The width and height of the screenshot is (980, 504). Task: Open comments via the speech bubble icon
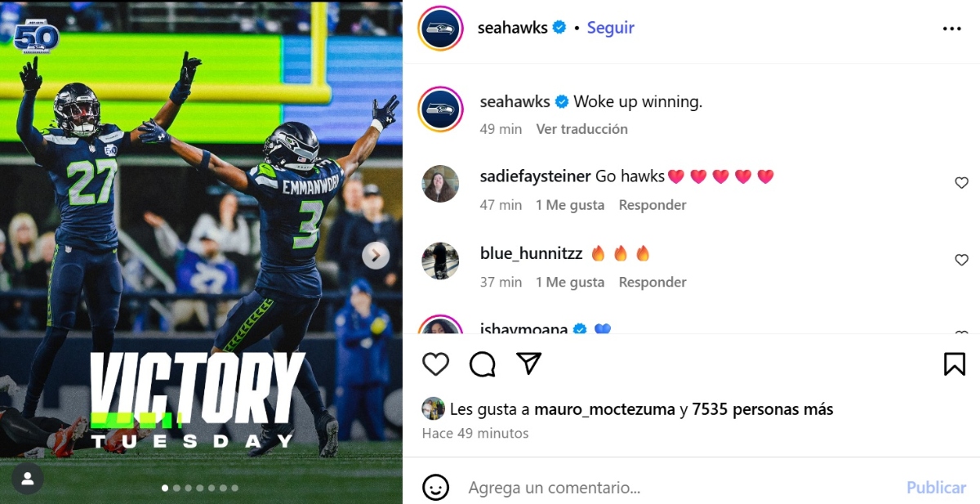[483, 364]
